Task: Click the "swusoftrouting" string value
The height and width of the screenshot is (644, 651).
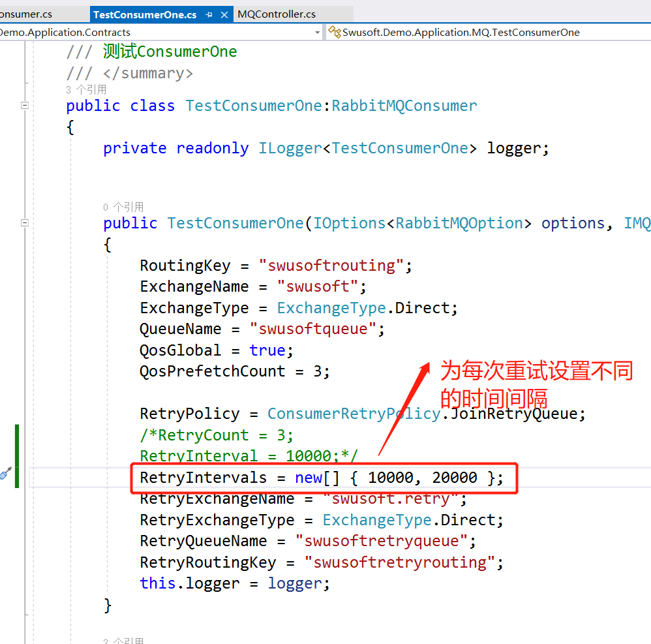Action: [331, 266]
